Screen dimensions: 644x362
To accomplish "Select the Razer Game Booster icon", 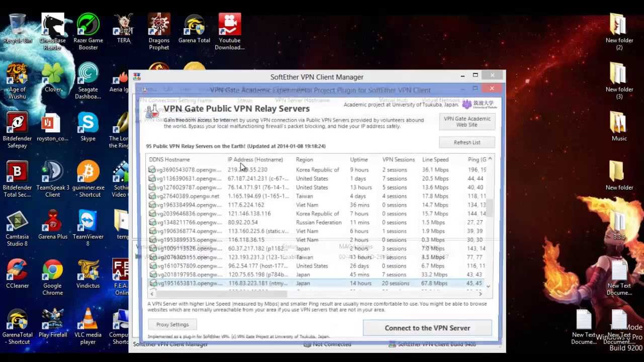I will click(88, 32).
